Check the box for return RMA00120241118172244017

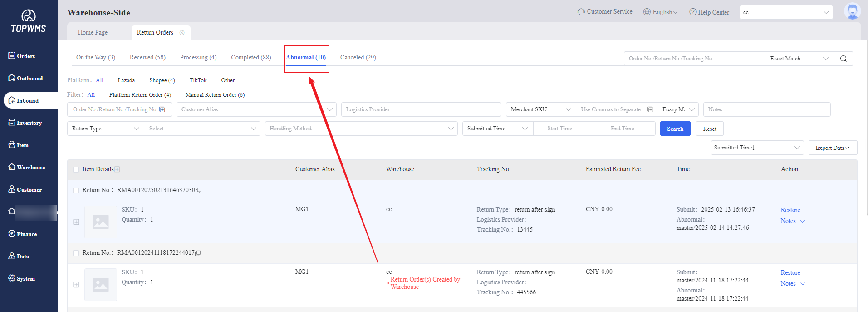point(76,253)
